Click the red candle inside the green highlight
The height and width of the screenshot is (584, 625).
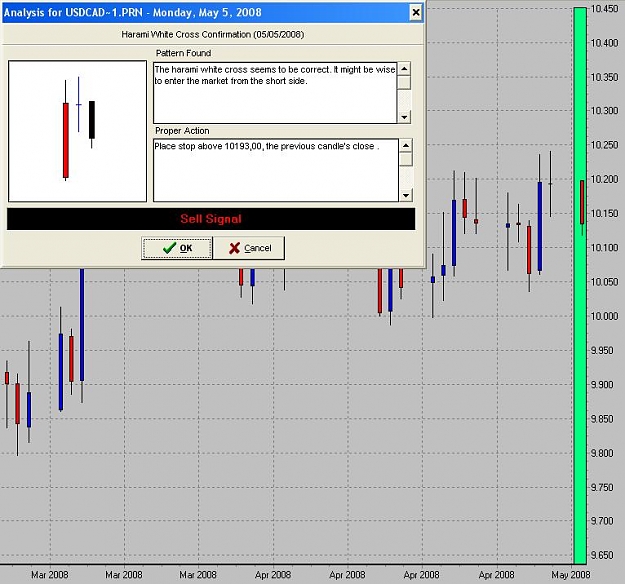(582, 202)
